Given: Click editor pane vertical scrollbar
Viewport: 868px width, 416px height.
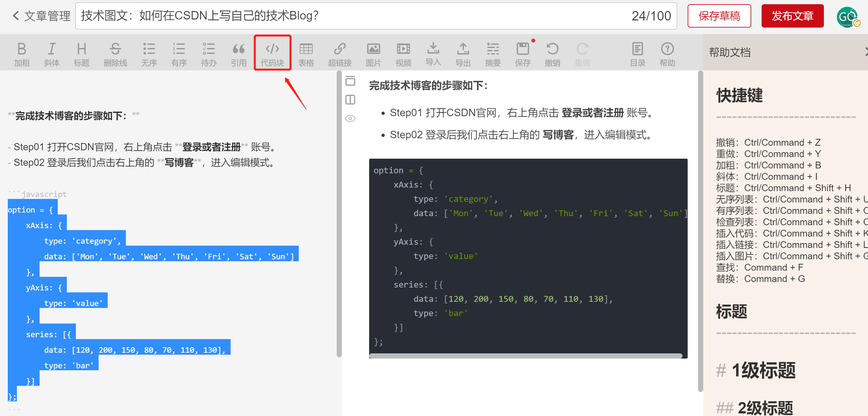Looking at the screenshot, I should (339, 214).
